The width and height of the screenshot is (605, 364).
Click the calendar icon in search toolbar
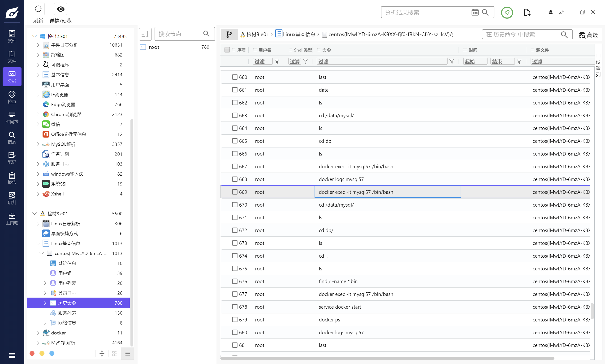point(475,13)
